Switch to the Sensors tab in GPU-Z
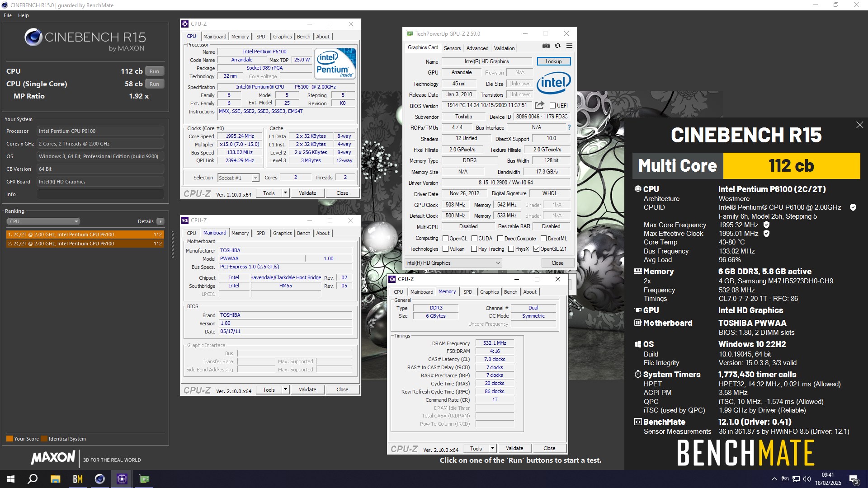 coord(452,48)
